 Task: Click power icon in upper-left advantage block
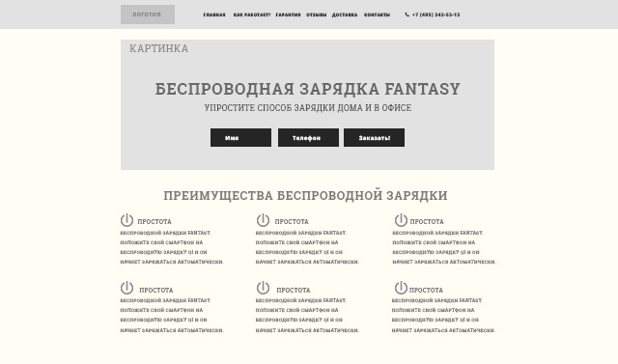126,220
